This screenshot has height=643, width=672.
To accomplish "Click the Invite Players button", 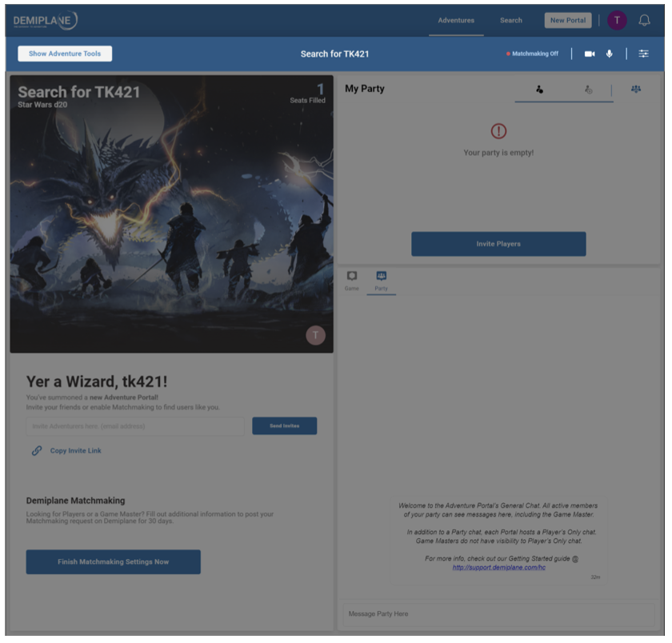I will point(499,244).
